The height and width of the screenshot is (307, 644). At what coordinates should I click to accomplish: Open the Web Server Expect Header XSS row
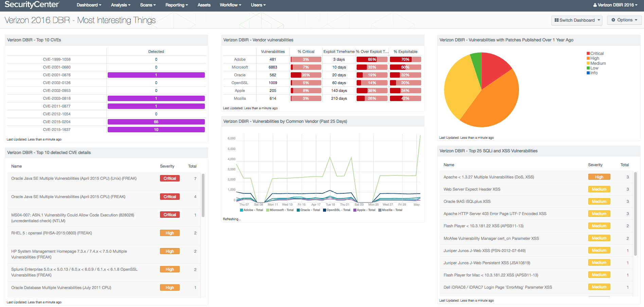pyautogui.click(x=472, y=189)
